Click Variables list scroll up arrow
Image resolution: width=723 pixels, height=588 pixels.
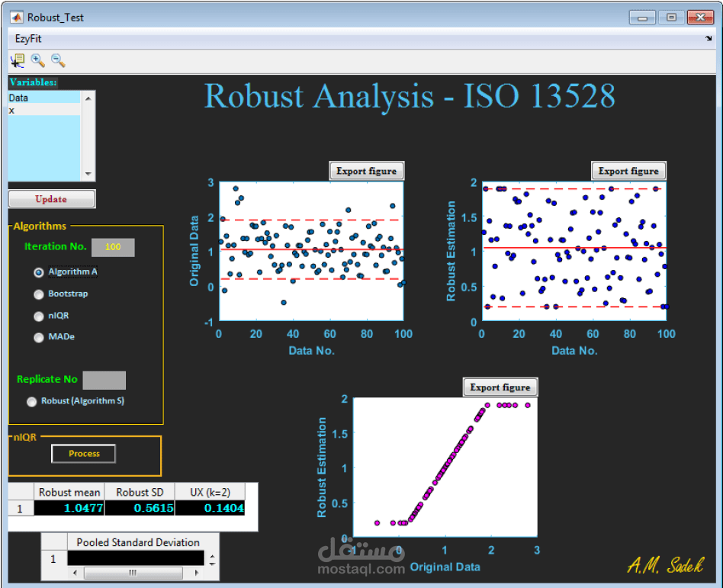88,98
